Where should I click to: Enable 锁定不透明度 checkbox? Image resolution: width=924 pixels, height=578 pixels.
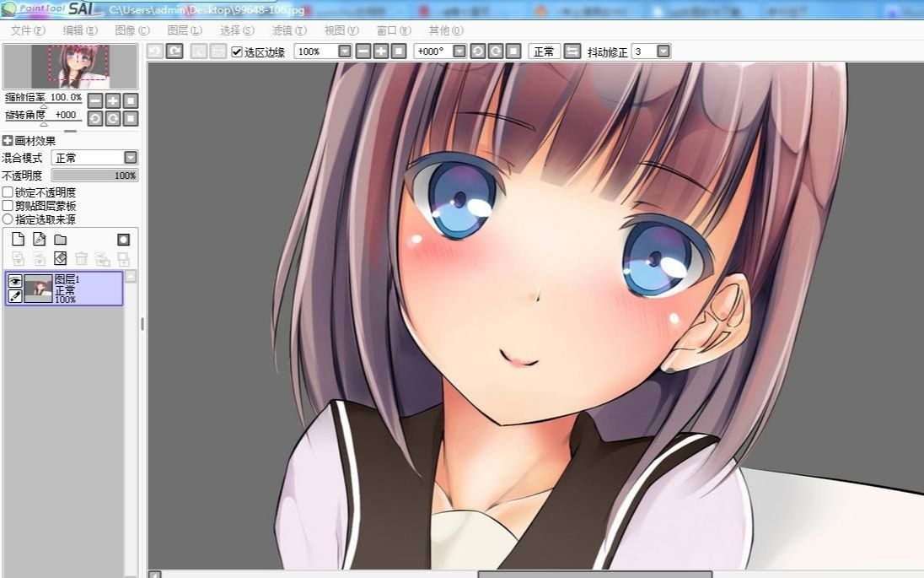tap(8, 192)
